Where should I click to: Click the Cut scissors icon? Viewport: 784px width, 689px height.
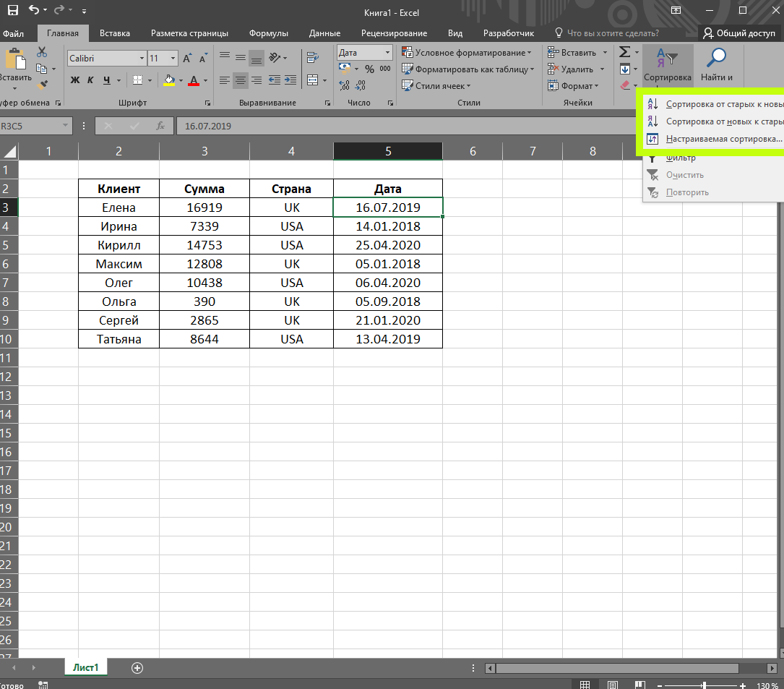(42, 52)
